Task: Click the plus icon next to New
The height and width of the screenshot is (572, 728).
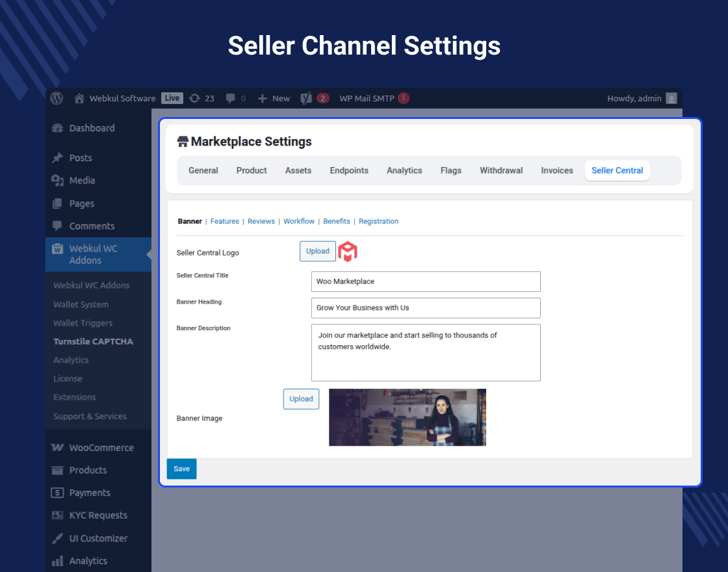Action: coord(263,98)
